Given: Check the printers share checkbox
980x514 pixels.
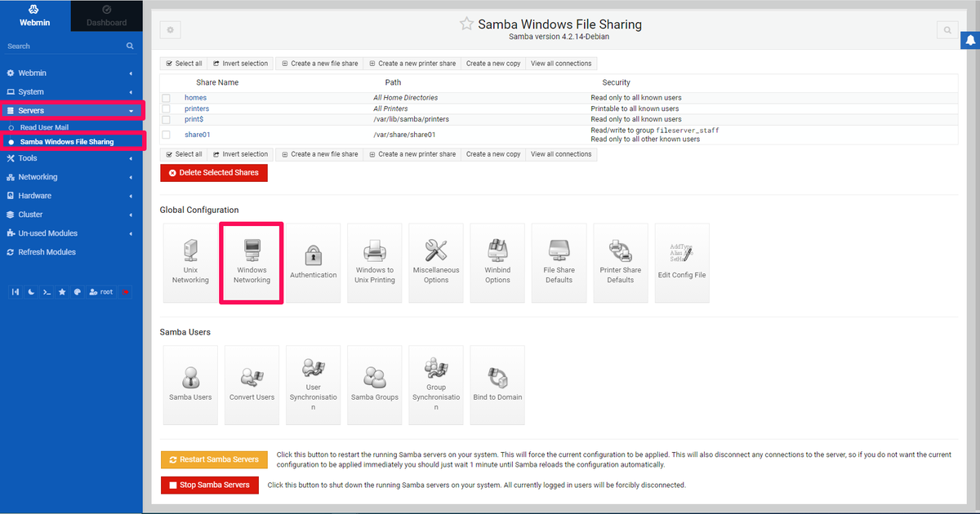Looking at the screenshot, I should click(x=166, y=109).
